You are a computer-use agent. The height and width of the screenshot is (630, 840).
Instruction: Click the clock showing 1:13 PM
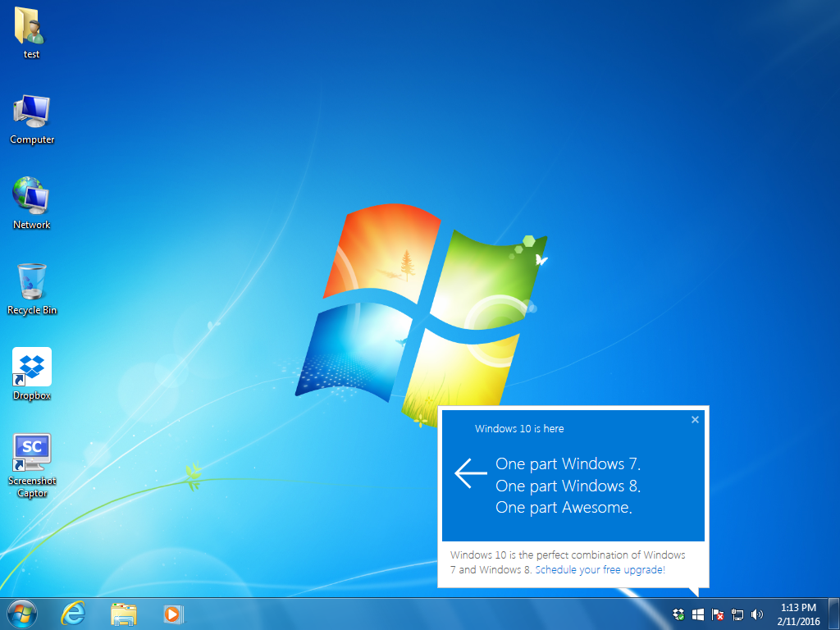click(798, 614)
